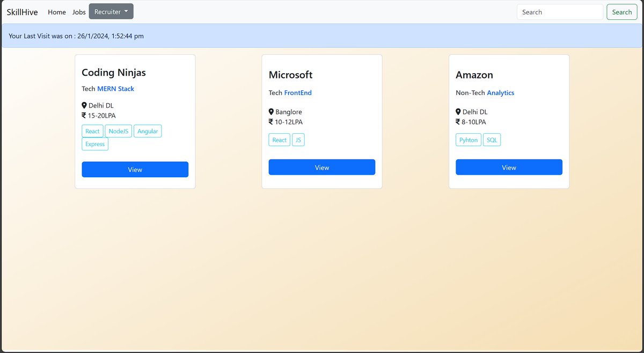Select the Angular skill tag
This screenshot has width=644, height=353.
point(148,131)
